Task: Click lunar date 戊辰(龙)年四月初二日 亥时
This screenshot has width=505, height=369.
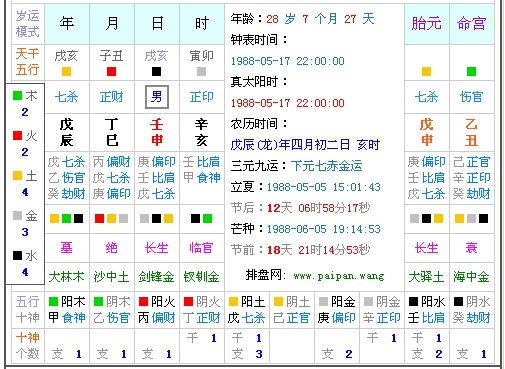Action: 305,145
